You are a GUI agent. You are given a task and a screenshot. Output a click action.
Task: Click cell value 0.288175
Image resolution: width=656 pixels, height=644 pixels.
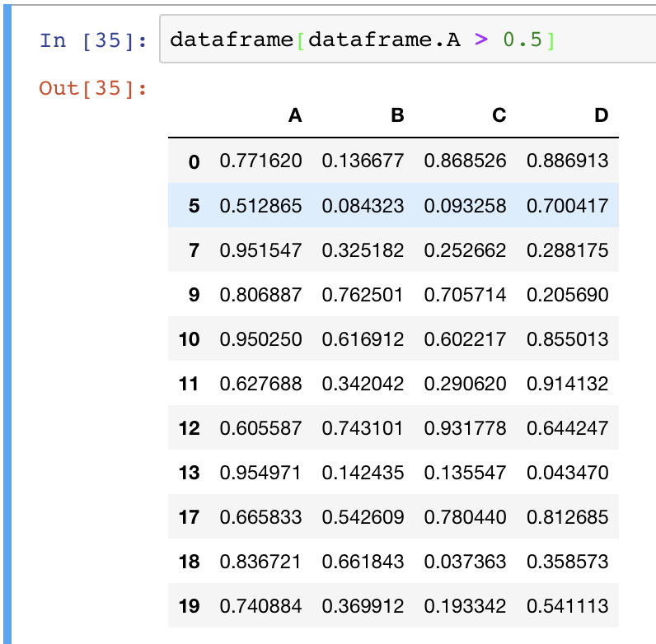pos(567,250)
